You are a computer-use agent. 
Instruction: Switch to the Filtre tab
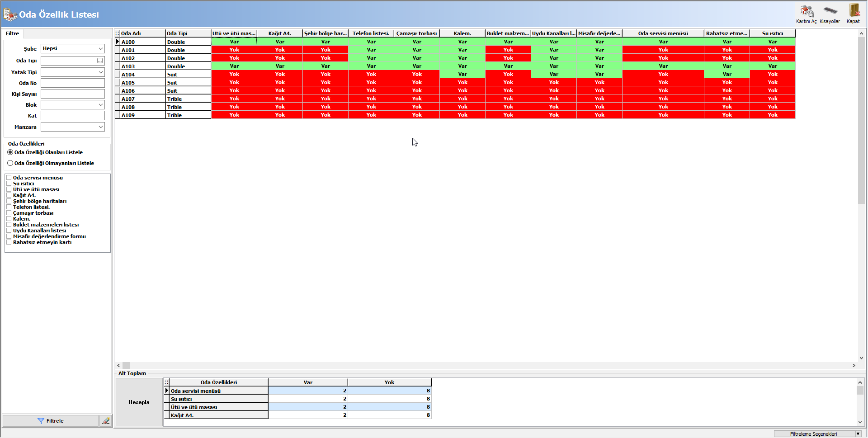coord(13,33)
